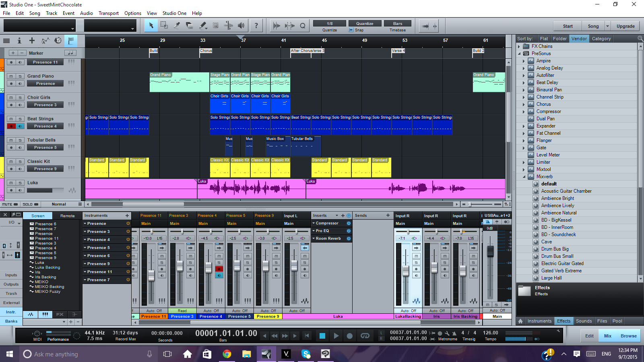Mute the Luka track
Viewport: 644px width, 362px height.
pos(11,183)
